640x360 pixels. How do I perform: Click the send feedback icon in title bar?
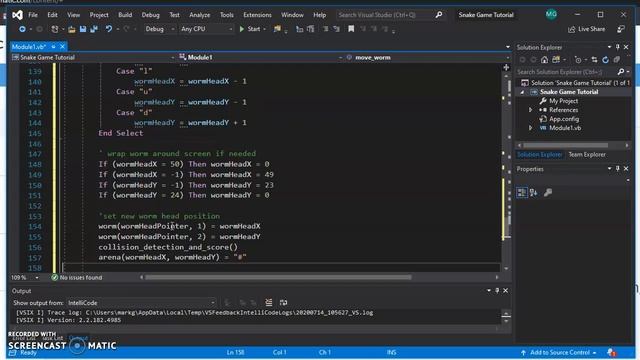[x=621, y=29]
